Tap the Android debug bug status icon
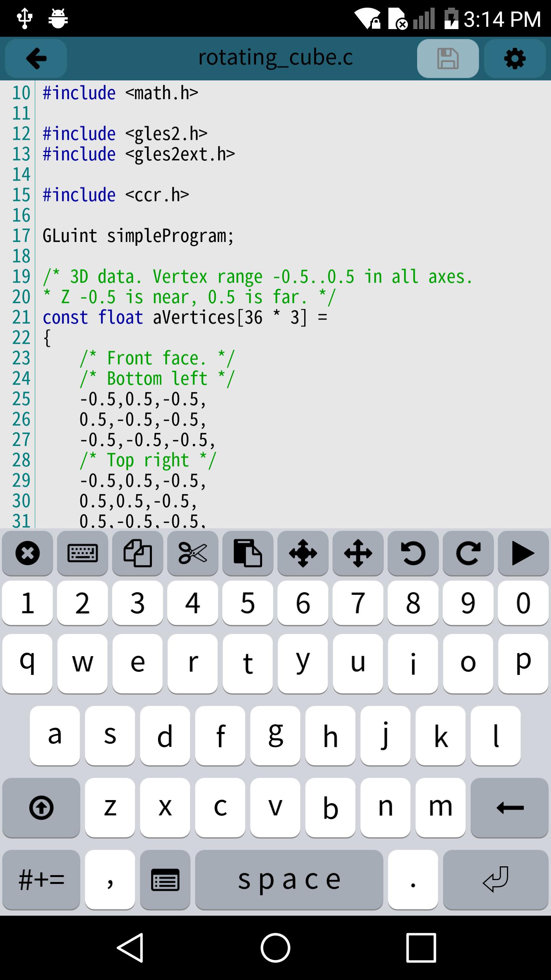 point(58,18)
